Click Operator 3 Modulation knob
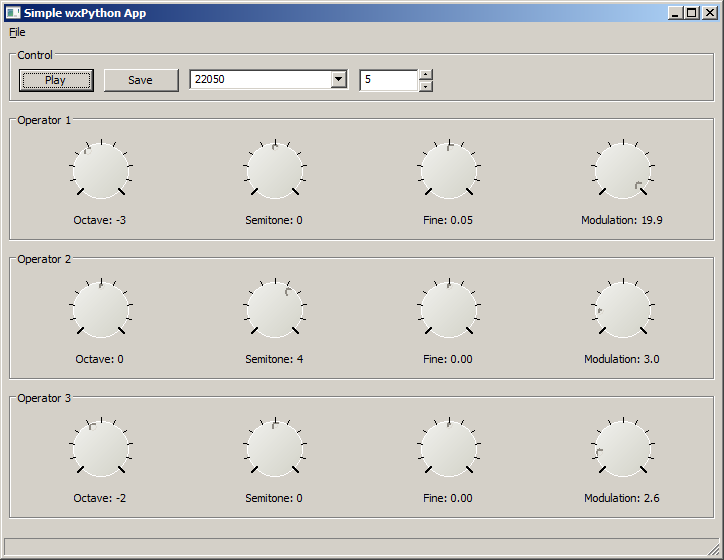The image size is (724, 560). click(x=623, y=448)
